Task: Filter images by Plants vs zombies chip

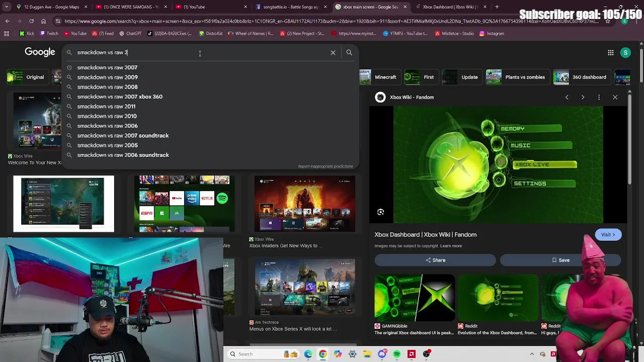Action: click(x=517, y=77)
